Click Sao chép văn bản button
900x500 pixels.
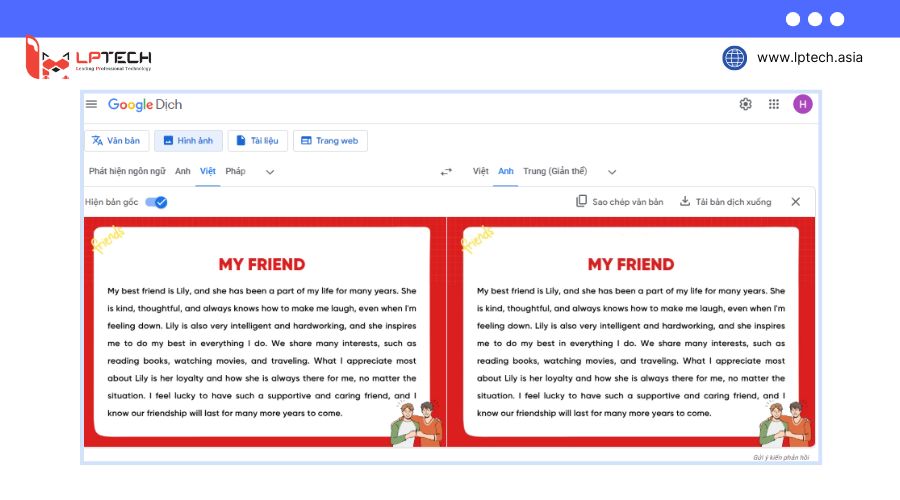(619, 202)
